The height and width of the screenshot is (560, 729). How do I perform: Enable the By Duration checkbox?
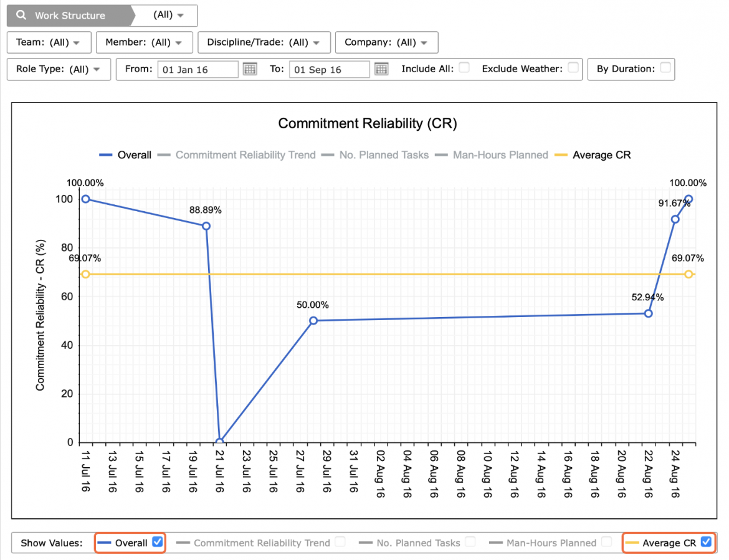pos(665,67)
